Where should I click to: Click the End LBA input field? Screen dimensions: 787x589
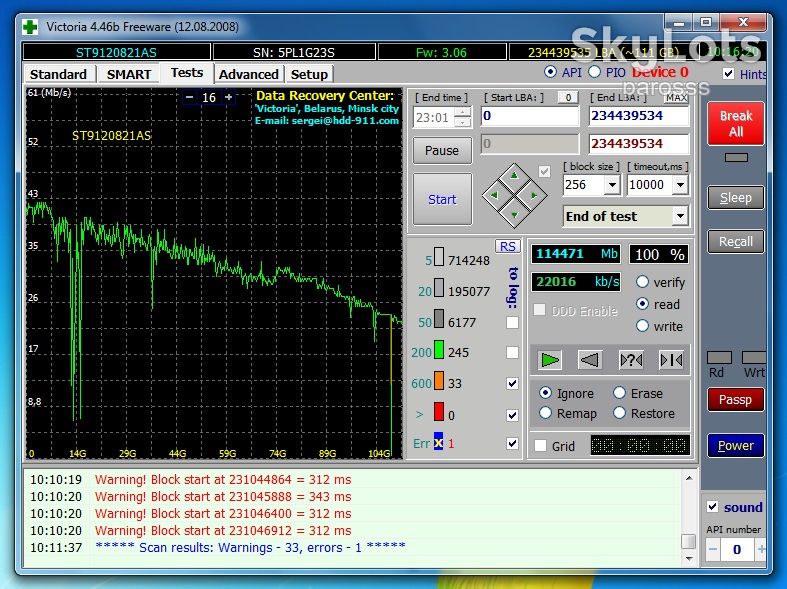click(x=638, y=116)
